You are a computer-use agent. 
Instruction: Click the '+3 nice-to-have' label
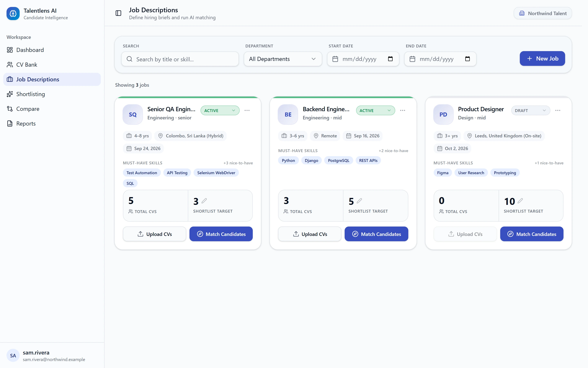tap(238, 163)
